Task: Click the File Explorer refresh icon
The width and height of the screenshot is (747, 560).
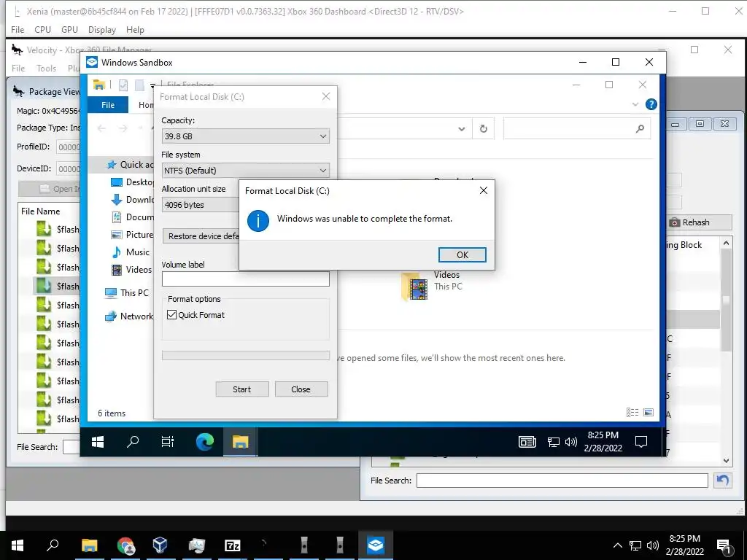Action: [x=484, y=128]
